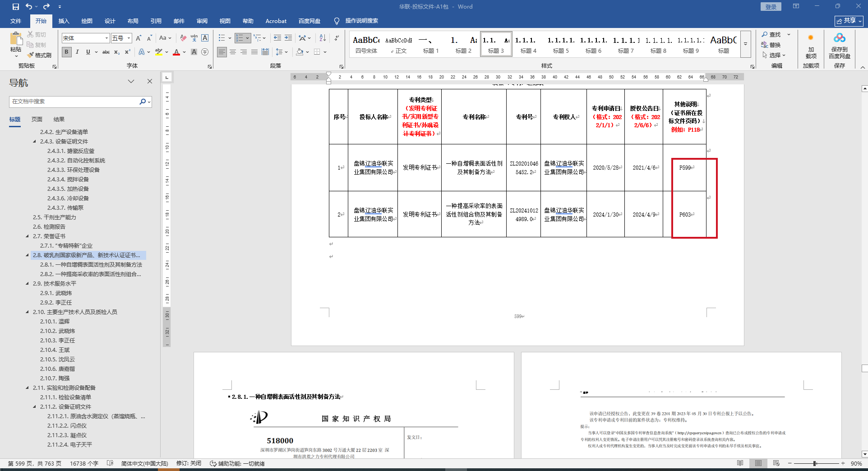868x471 pixels.
Task: Center align the paragraph
Action: 233,52
